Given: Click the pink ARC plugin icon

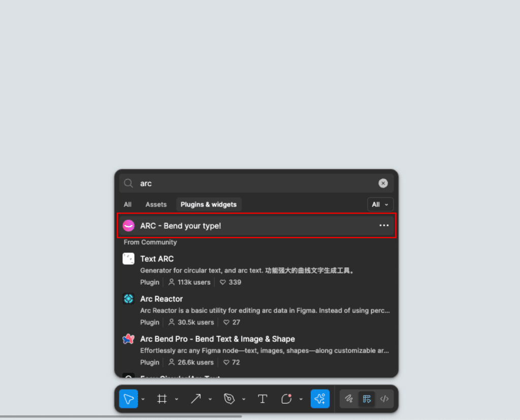Looking at the screenshot, I should [x=128, y=226].
